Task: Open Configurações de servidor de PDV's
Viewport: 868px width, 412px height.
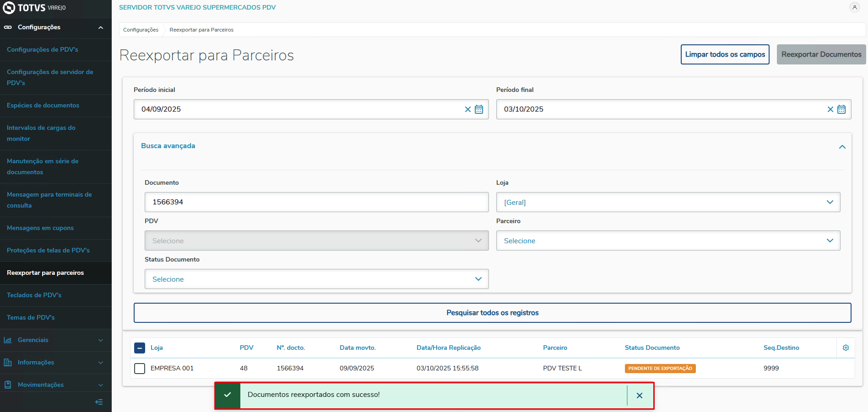Action: coord(55,78)
